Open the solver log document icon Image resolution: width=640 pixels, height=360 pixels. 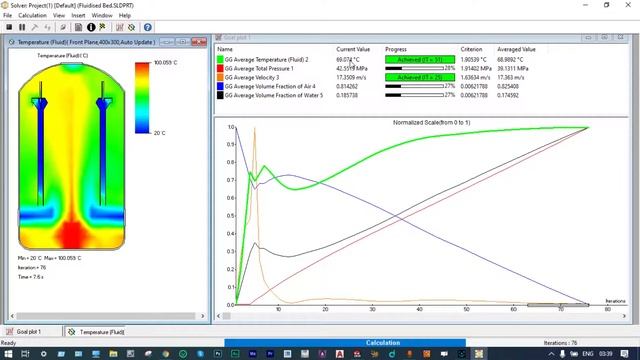click(78, 27)
